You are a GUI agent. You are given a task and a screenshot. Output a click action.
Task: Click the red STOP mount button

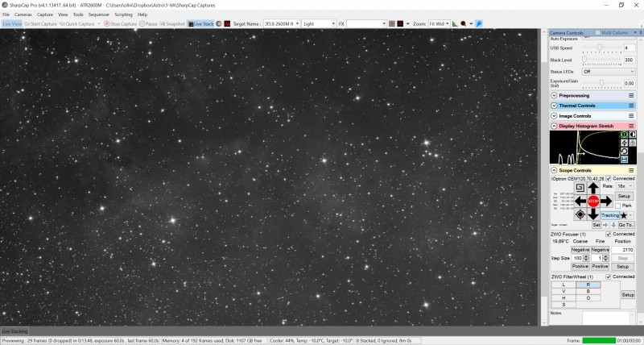click(593, 201)
